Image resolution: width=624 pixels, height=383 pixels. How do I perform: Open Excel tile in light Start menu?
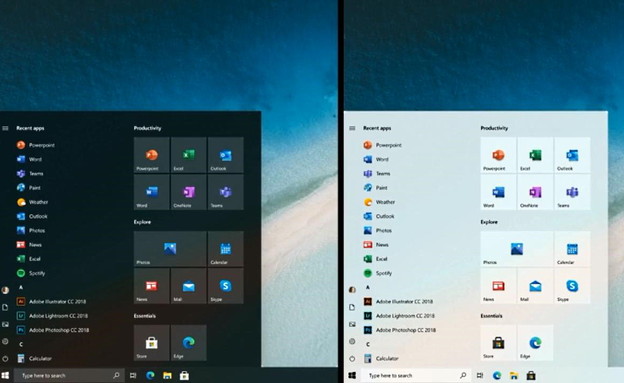click(x=535, y=155)
